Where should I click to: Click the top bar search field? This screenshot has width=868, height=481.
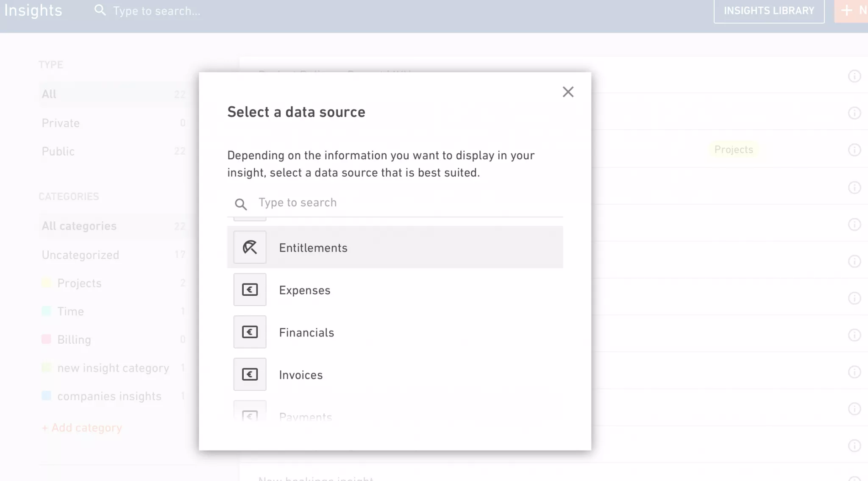tap(157, 11)
